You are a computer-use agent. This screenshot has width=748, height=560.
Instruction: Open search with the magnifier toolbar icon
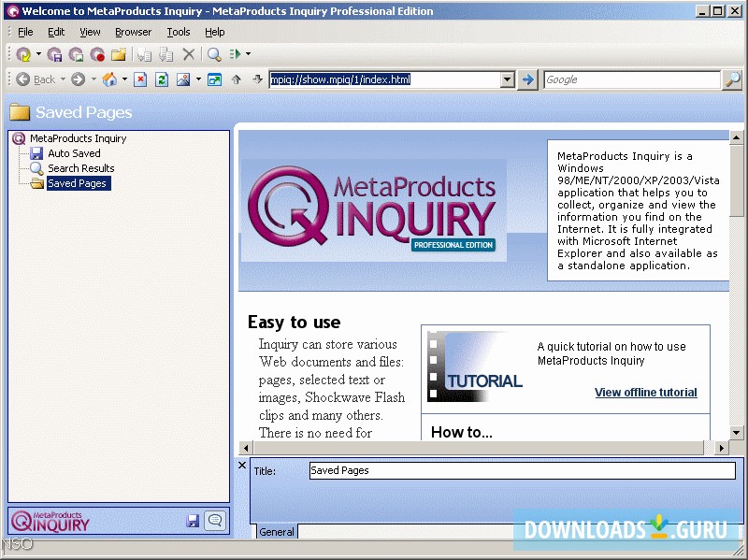pos(214,54)
